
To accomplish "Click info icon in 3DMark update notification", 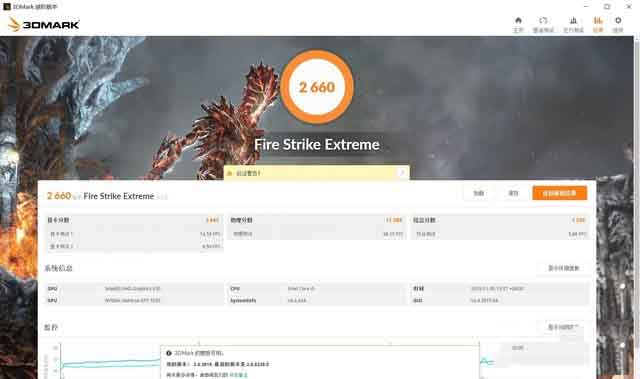I will 169,353.
